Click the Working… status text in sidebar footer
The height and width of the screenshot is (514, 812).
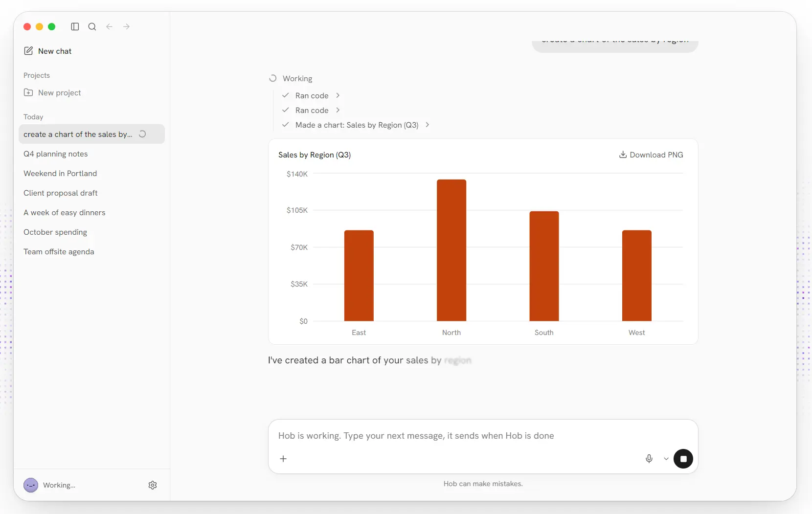pos(59,485)
